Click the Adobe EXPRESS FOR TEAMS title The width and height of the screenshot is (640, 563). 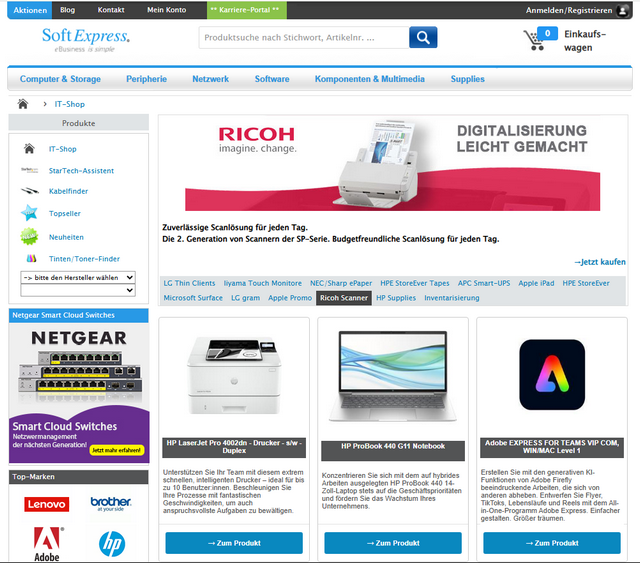coord(552,447)
